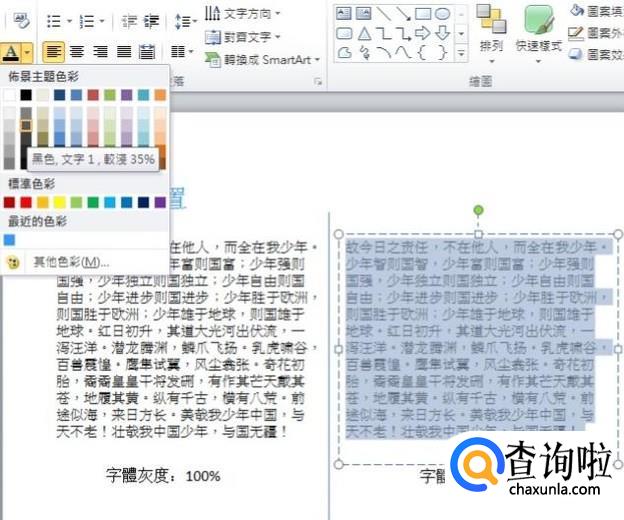The height and width of the screenshot is (520, 624).
Task: Pick the red accent theme color swatch
Action: tap(93, 95)
